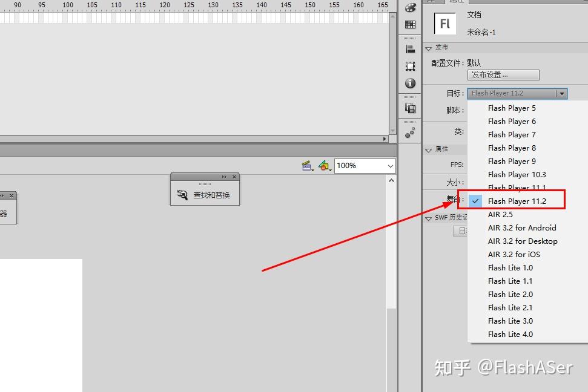588x392 pixels.
Task: Select AIR 3.2 for Android target
Action: (522, 228)
